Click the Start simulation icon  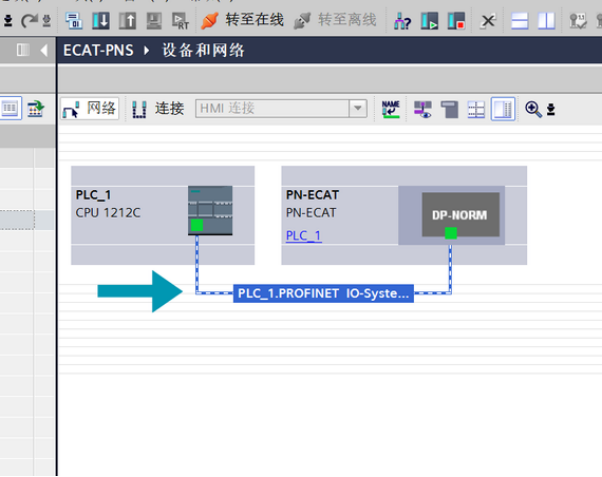(x=154, y=20)
